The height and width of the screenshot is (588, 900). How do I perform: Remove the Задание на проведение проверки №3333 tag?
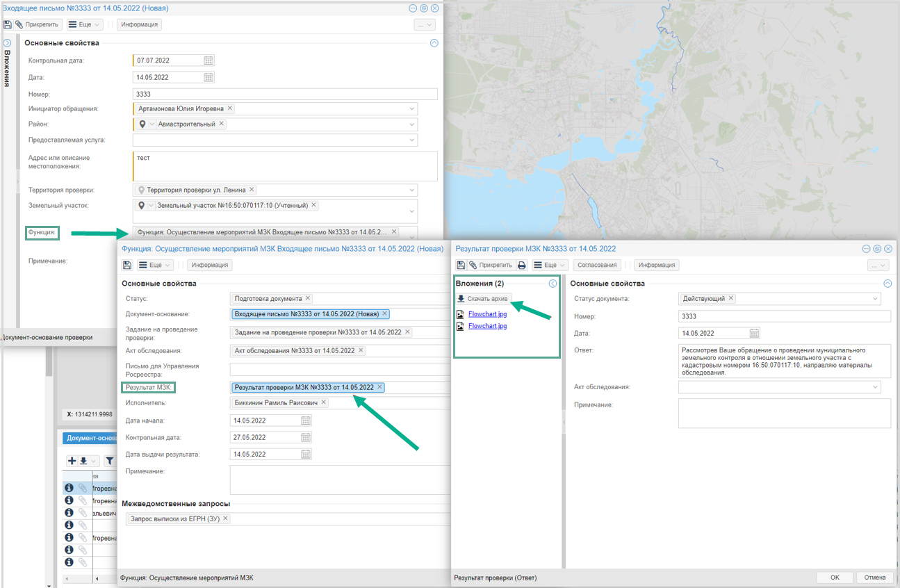(408, 332)
